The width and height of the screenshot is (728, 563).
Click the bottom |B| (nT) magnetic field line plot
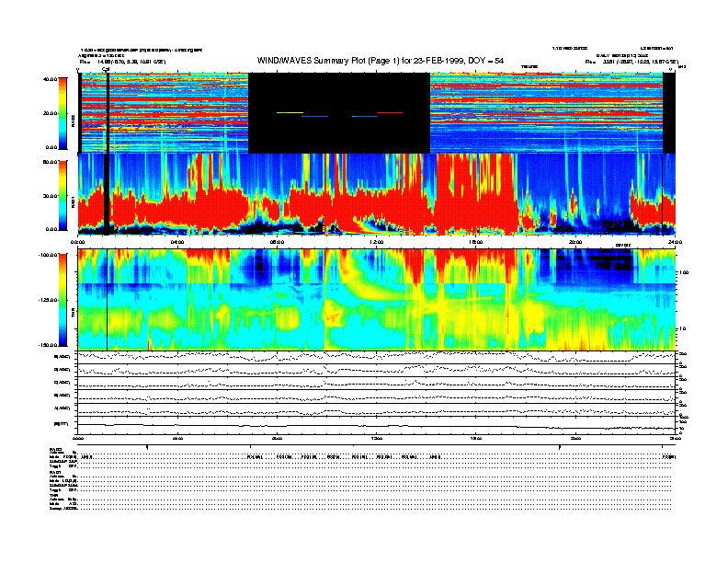(377, 425)
